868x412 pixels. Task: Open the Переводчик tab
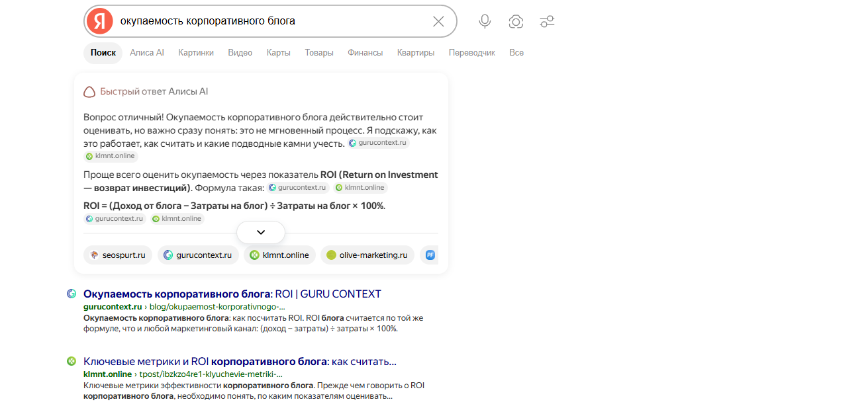coord(472,53)
